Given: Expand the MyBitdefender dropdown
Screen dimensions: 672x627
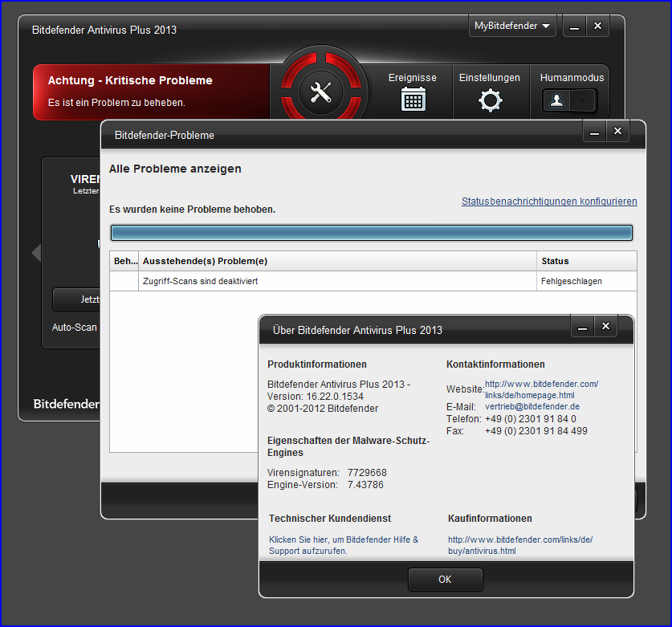Looking at the screenshot, I should tap(512, 26).
